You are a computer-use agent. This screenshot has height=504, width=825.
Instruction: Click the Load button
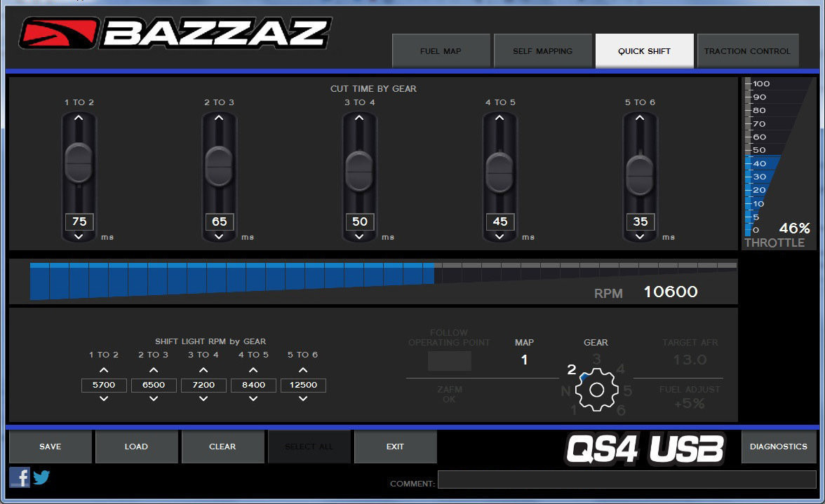point(136,447)
